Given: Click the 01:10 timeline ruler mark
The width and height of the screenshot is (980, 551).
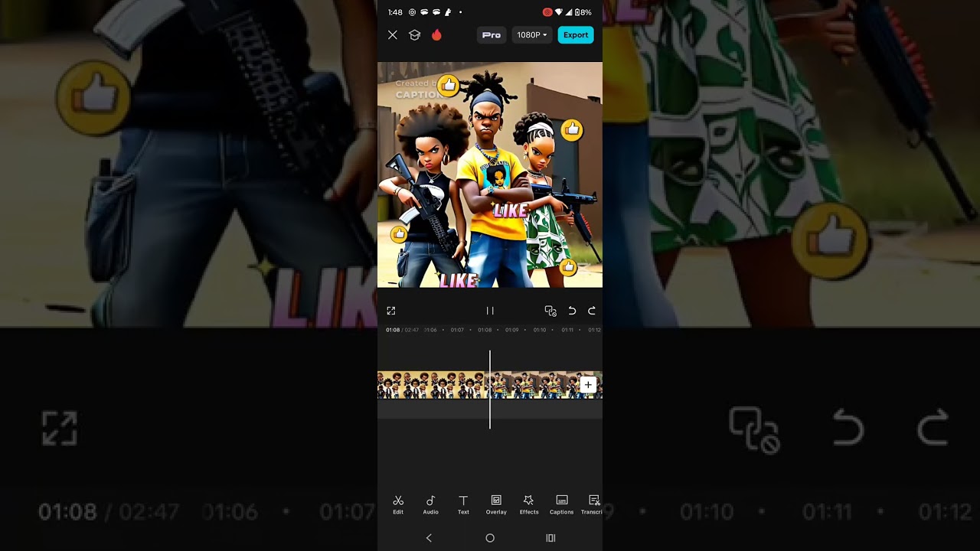Looking at the screenshot, I should click(540, 330).
